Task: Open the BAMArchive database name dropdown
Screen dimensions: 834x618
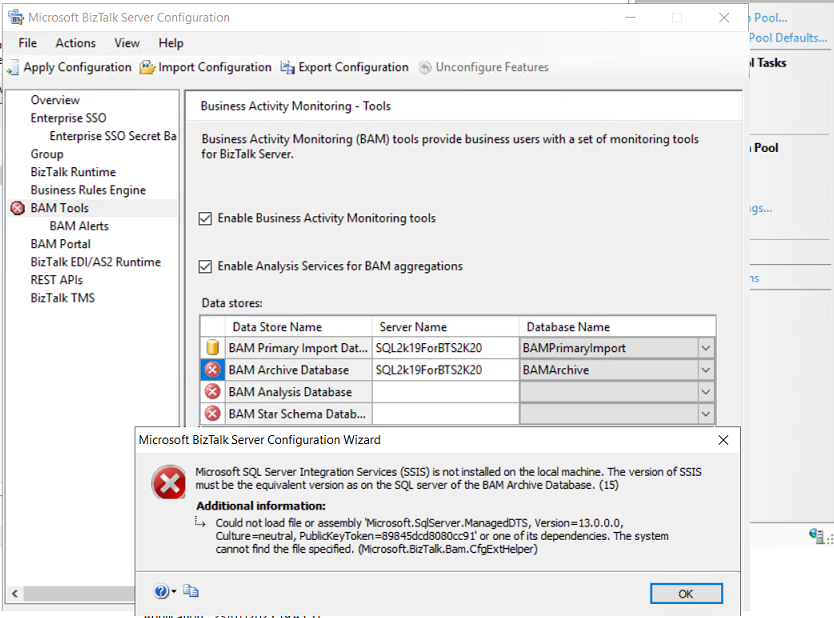Action: pos(705,369)
